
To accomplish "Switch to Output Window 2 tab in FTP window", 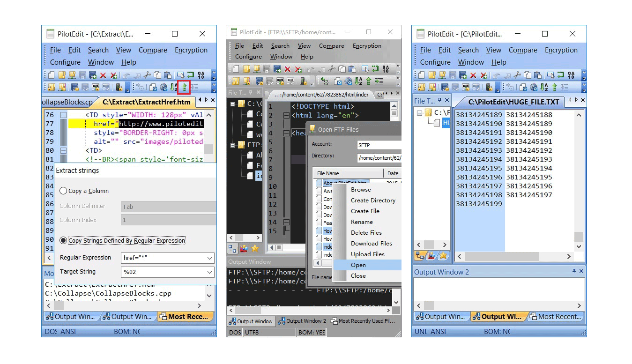I will 302,321.
